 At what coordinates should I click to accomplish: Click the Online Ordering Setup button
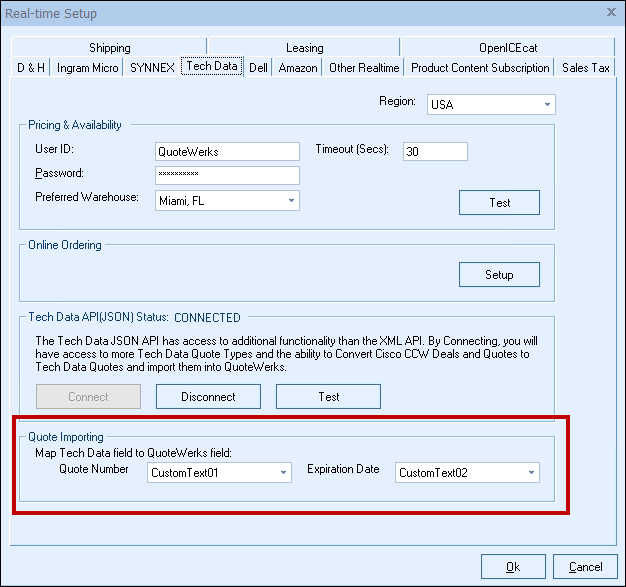(499, 274)
